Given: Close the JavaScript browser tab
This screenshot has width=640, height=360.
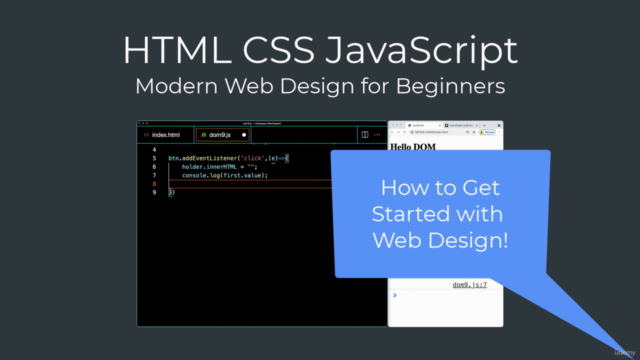Looking at the screenshot, I should pyautogui.click(x=440, y=125).
